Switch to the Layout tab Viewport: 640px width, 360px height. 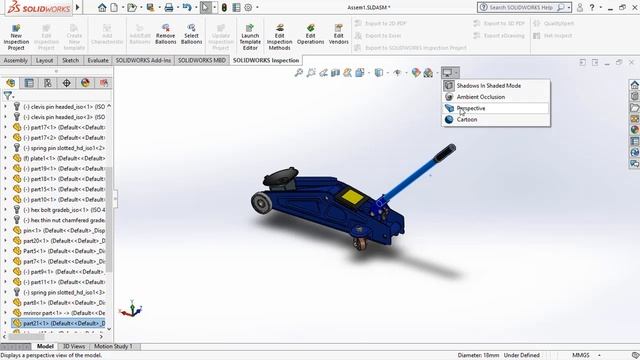44,60
